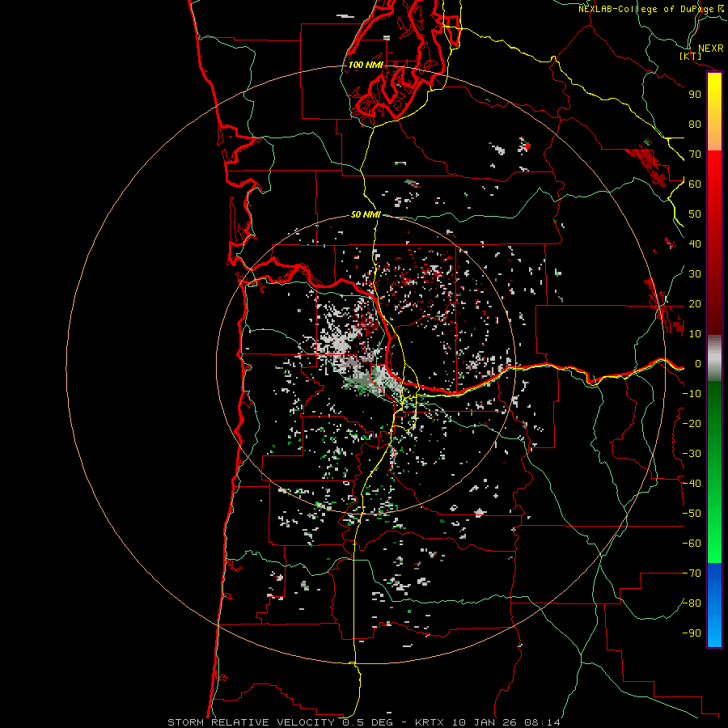Click the -90 value on velocity scale

click(692, 633)
